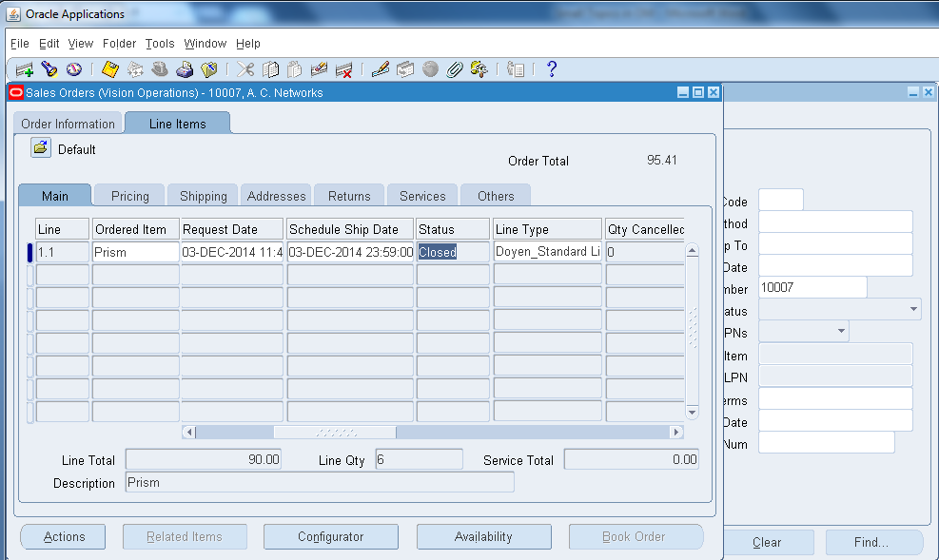The width and height of the screenshot is (939, 560).
Task: Click the Book Order button
Action: point(636,536)
